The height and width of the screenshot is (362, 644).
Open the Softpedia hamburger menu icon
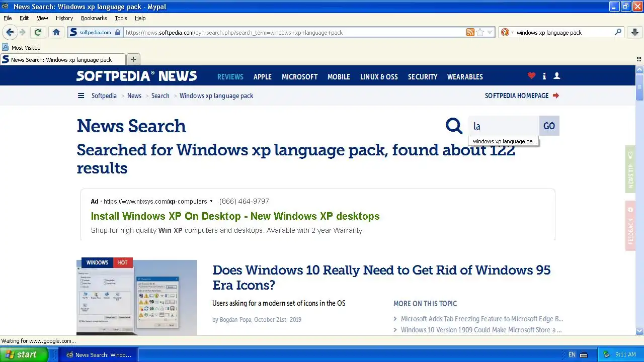coord(81,96)
